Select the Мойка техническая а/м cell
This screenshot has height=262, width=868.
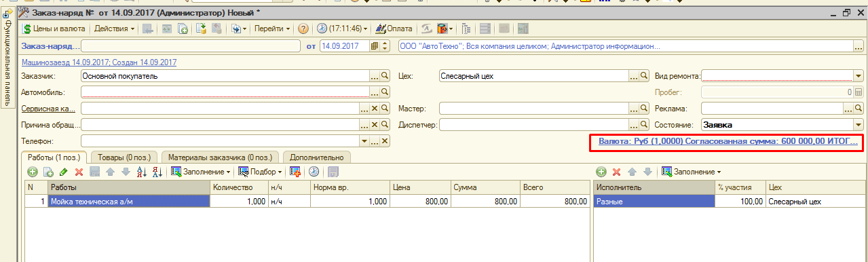coord(128,202)
